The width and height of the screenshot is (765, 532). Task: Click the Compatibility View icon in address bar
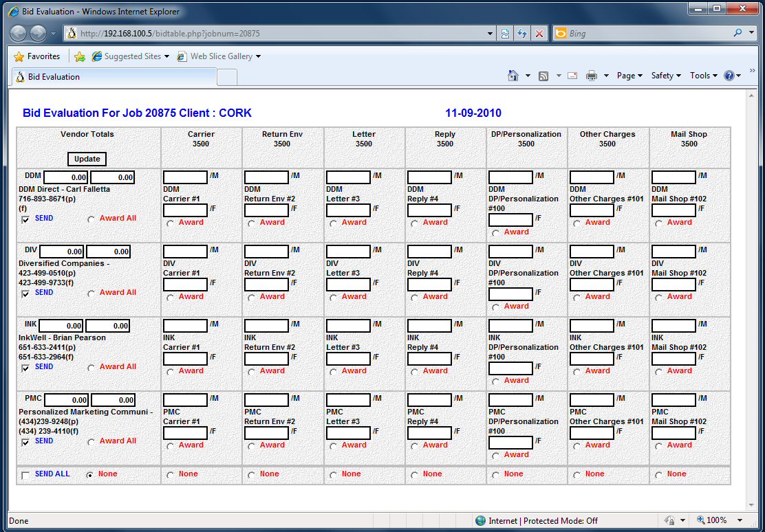click(x=505, y=34)
